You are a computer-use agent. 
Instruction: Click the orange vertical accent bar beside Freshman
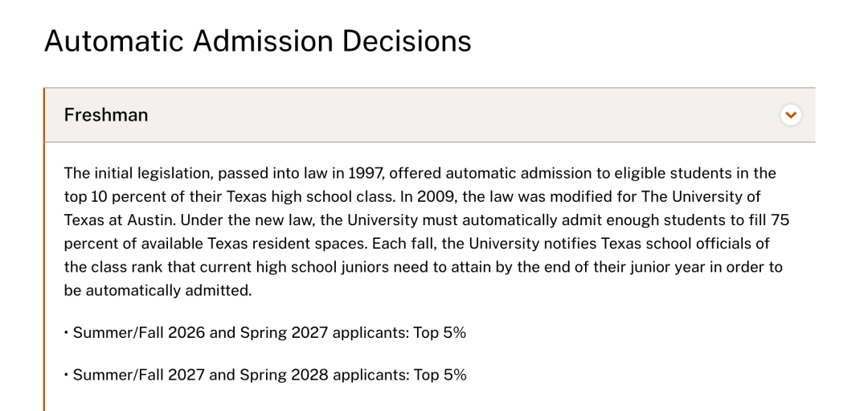click(43, 249)
